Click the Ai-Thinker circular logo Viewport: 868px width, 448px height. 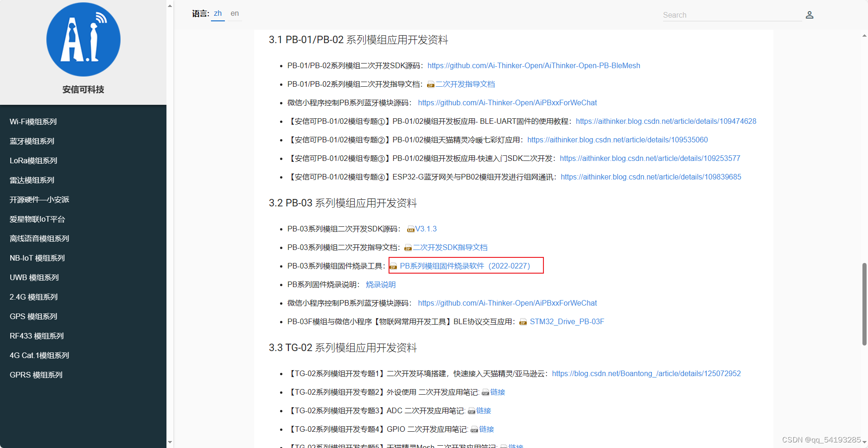pos(83,39)
